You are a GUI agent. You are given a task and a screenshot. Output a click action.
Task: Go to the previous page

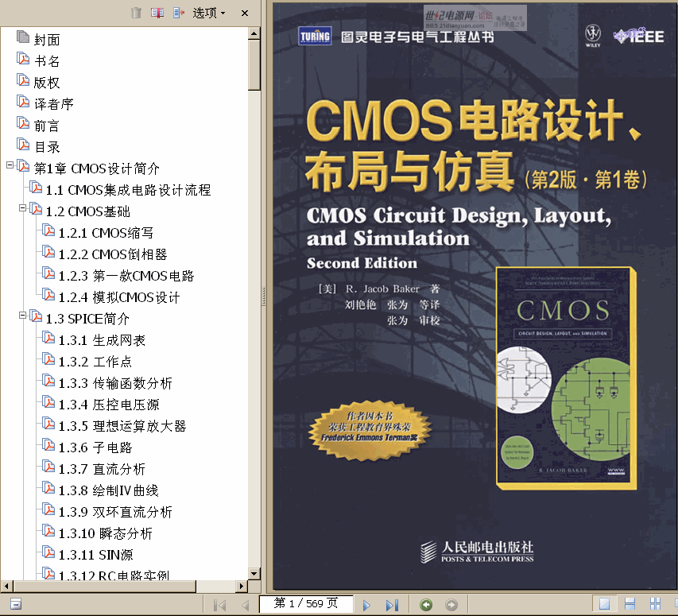(246, 605)
